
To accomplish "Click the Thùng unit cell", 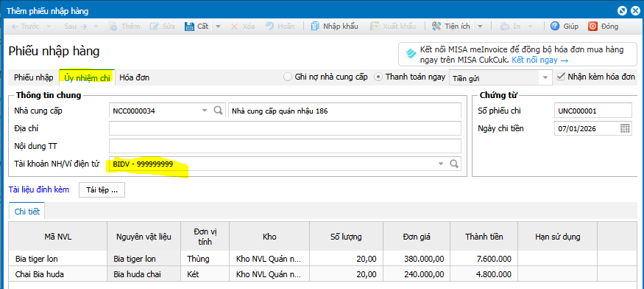I will pos(205,259).
